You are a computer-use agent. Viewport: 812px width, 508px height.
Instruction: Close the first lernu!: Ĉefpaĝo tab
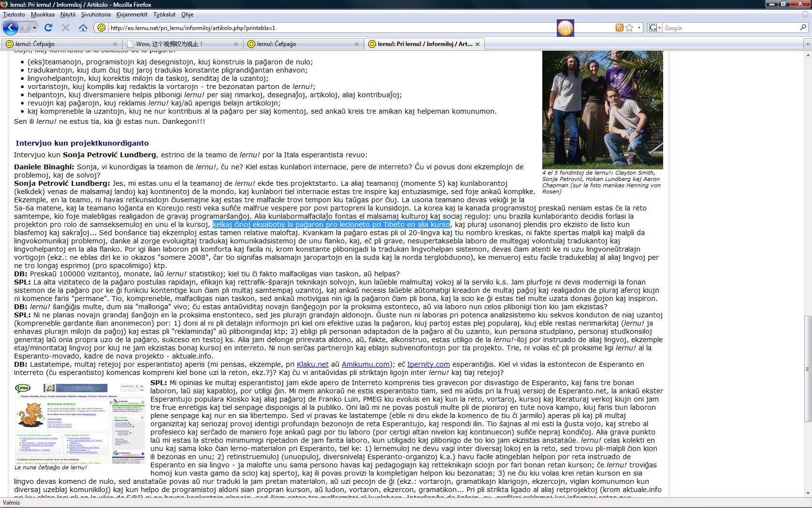point(115,44)
